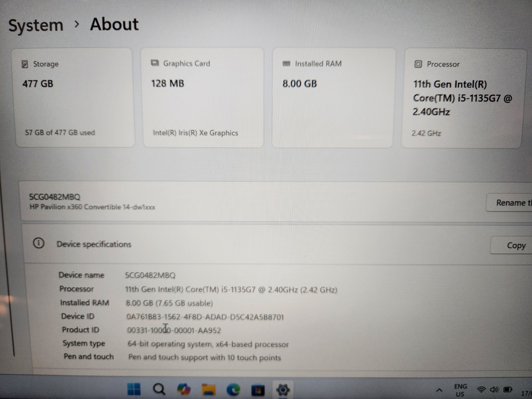Click the battery status tray icon

tap(508, 389)
